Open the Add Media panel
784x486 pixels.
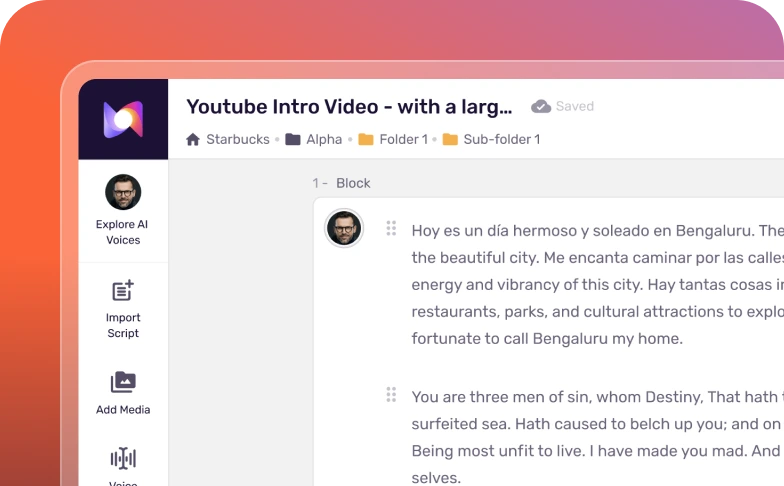[x=123, y=394]
